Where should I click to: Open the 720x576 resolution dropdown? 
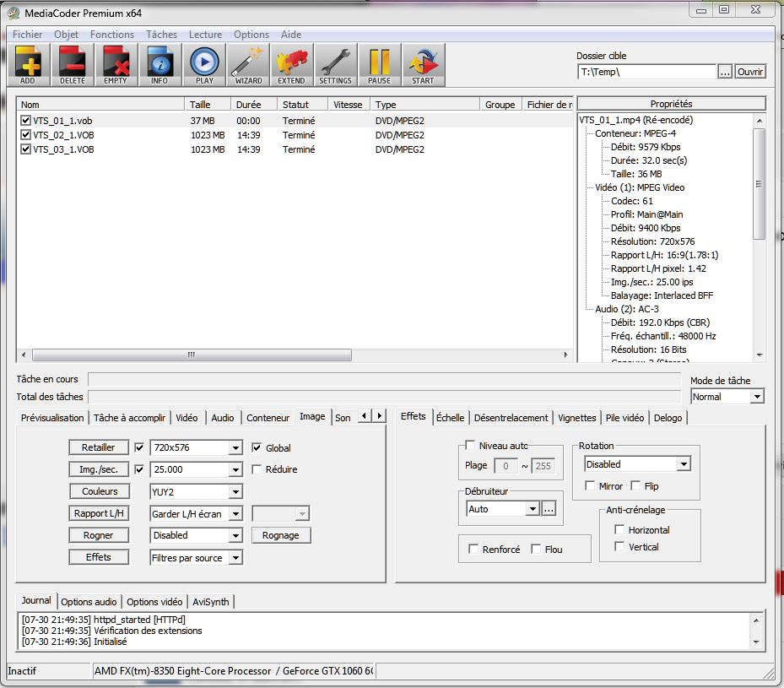(x=235, y=447)
